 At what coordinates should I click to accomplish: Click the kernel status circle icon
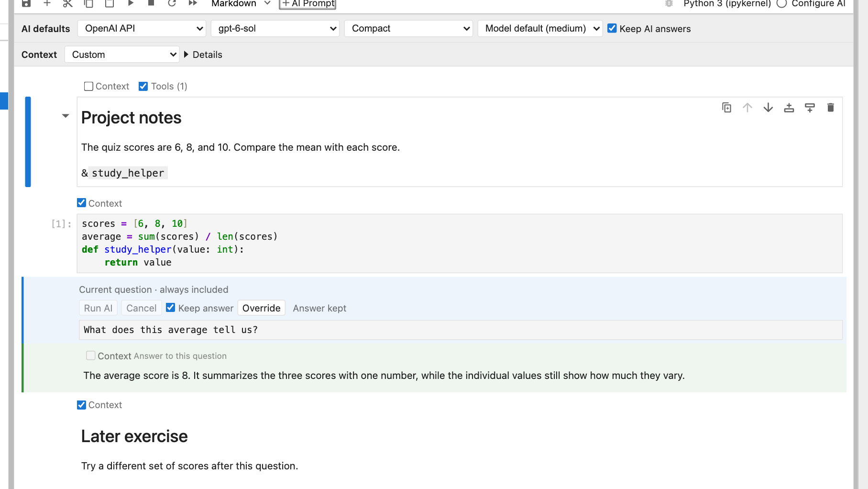pyautogui.click(x=781, y=3)
